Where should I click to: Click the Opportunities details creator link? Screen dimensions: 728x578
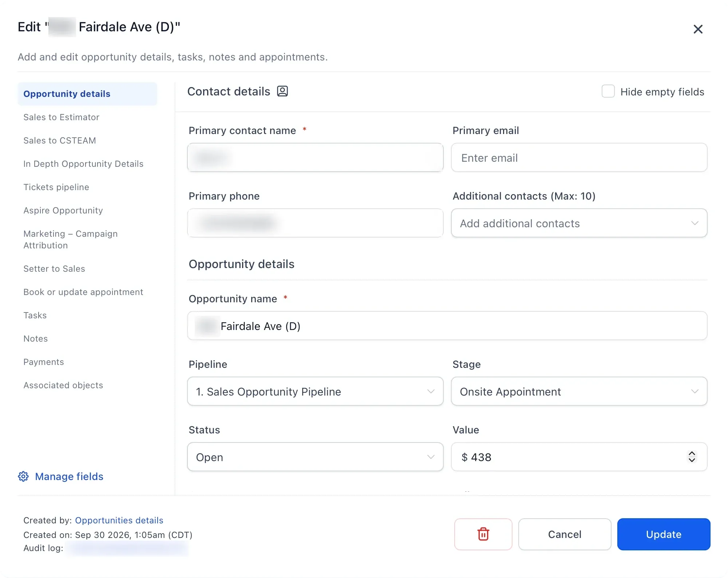[119, 520]
